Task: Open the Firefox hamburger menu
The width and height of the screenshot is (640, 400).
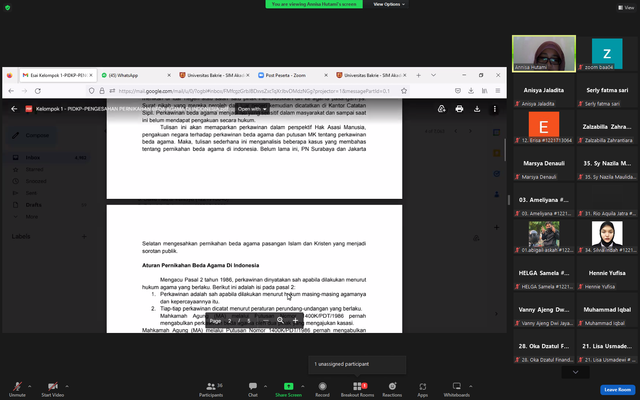Action: point(498,91)
